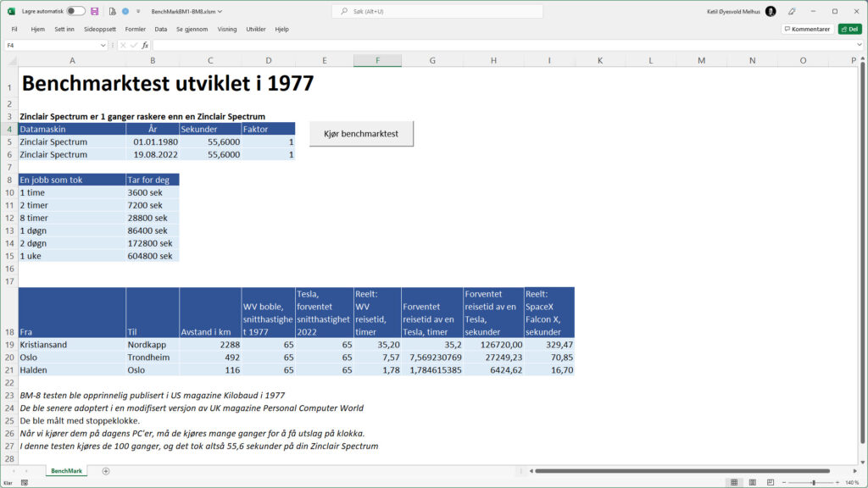Click the purple Save disk icon
The height and width of the screenshot is (488, 868).
tap(95, 11)
